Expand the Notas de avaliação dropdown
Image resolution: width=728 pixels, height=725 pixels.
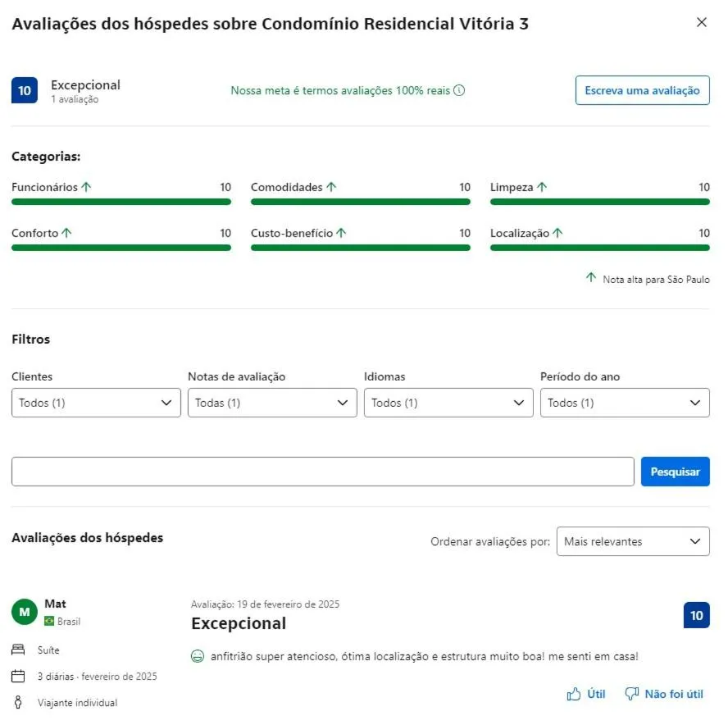(x=272, y=403)
